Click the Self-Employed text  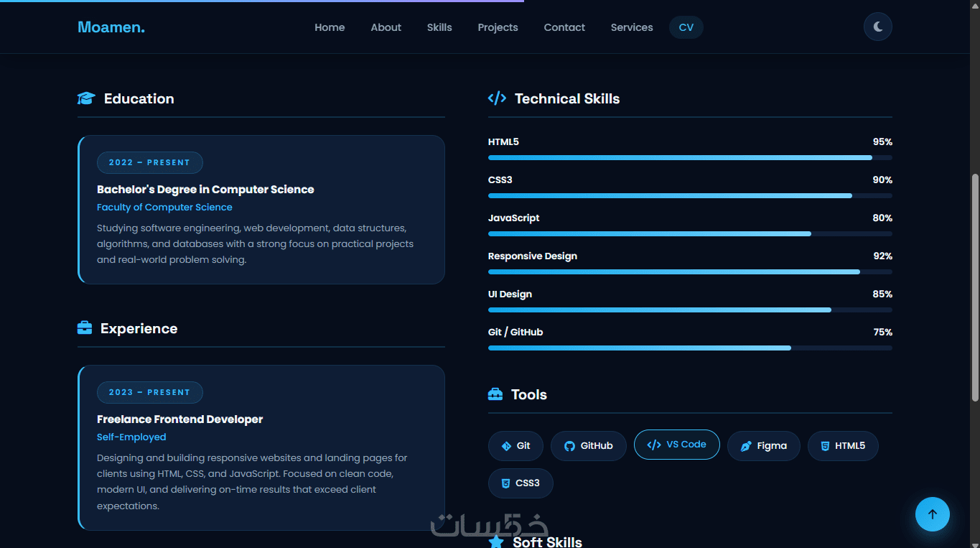pyautogui.click(x=131, y=437)
